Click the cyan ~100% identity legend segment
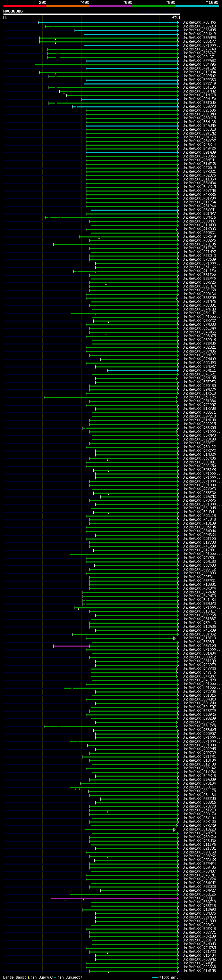The height and width of the screenshot is (980, 222). tap(197, 7)
